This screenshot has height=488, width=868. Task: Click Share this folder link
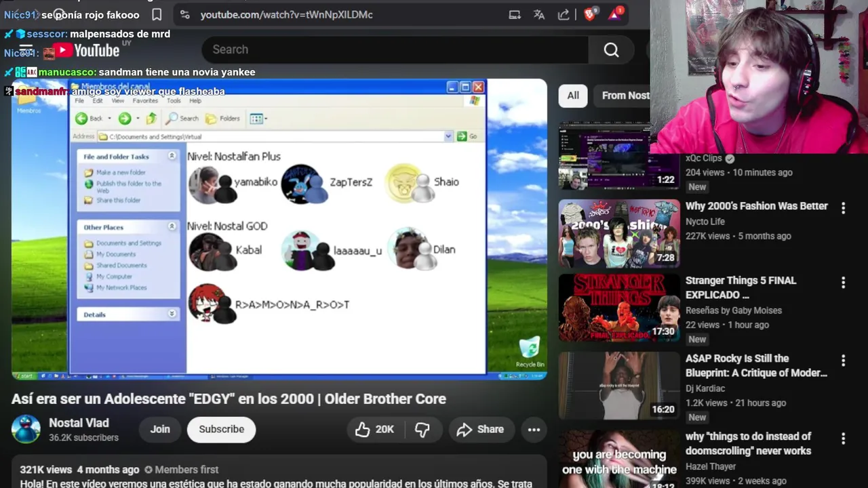118,200
